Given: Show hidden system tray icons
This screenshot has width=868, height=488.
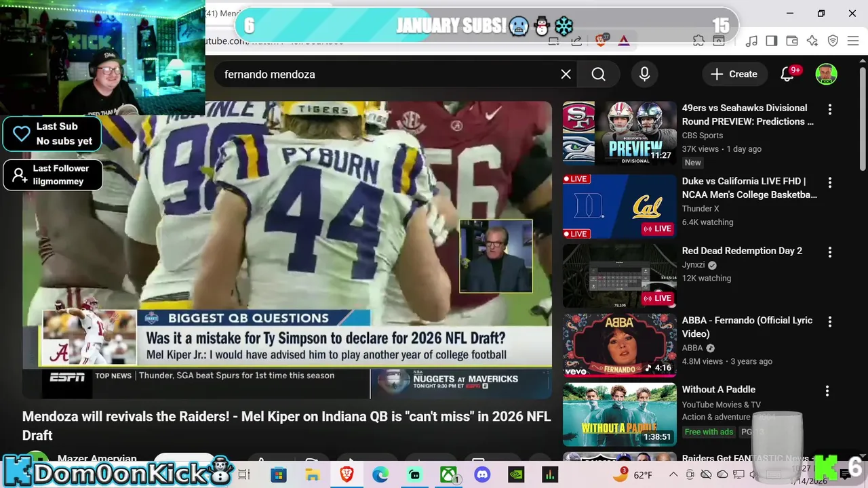Looking at the screenshot, I should [x=673, y=475].
